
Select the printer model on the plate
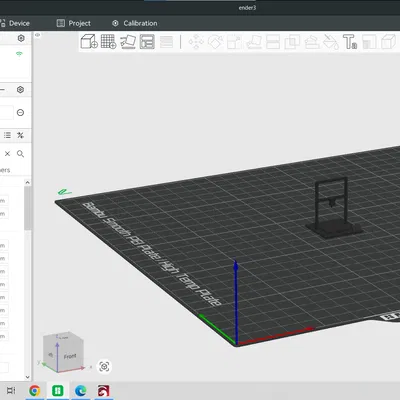click(x=333, y=207)
